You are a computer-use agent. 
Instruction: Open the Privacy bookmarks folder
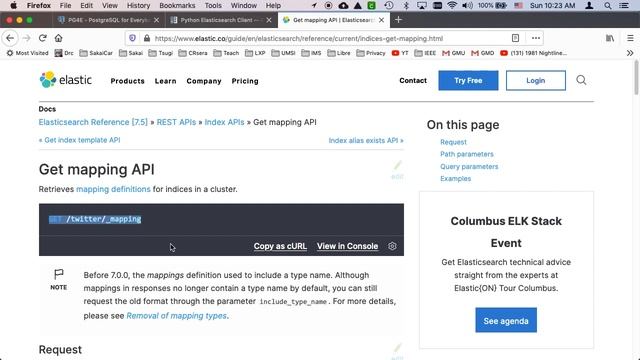point(371,53)
